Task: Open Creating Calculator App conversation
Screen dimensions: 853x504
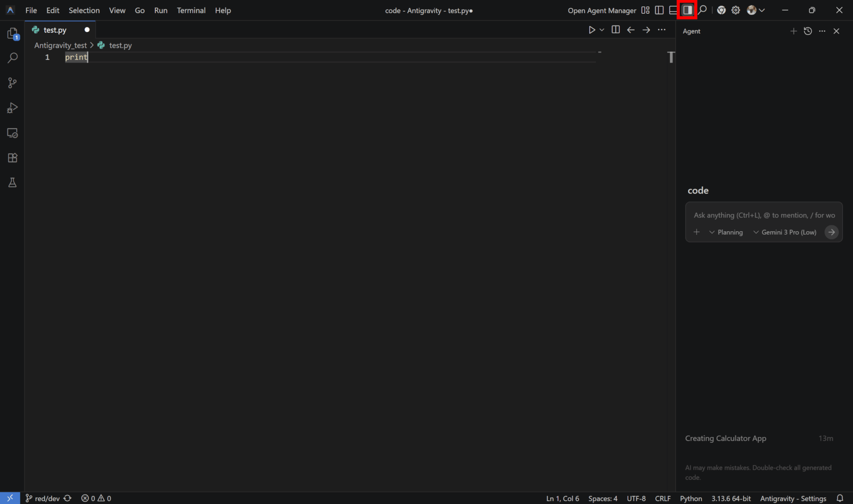Action: tap(726, 438)
